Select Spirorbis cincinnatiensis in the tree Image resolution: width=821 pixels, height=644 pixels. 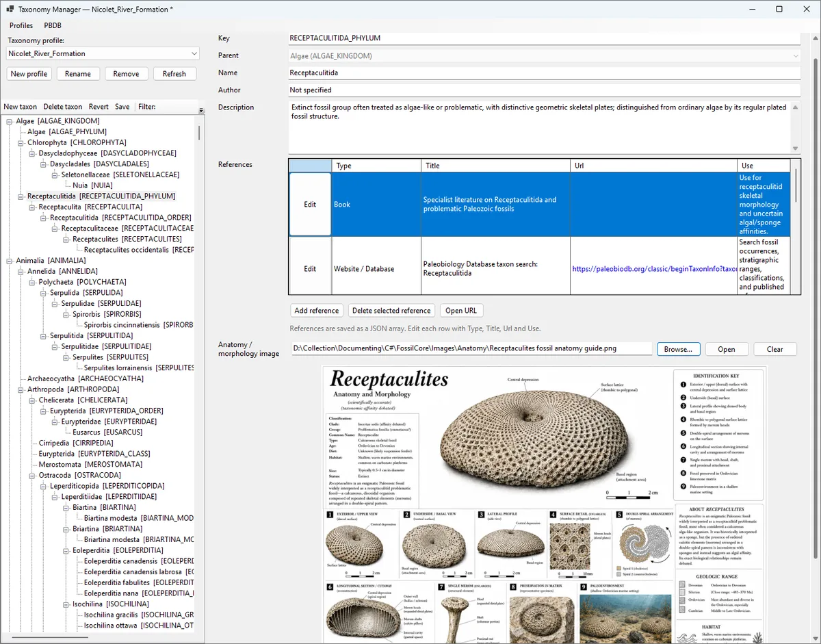pos(139,325)
